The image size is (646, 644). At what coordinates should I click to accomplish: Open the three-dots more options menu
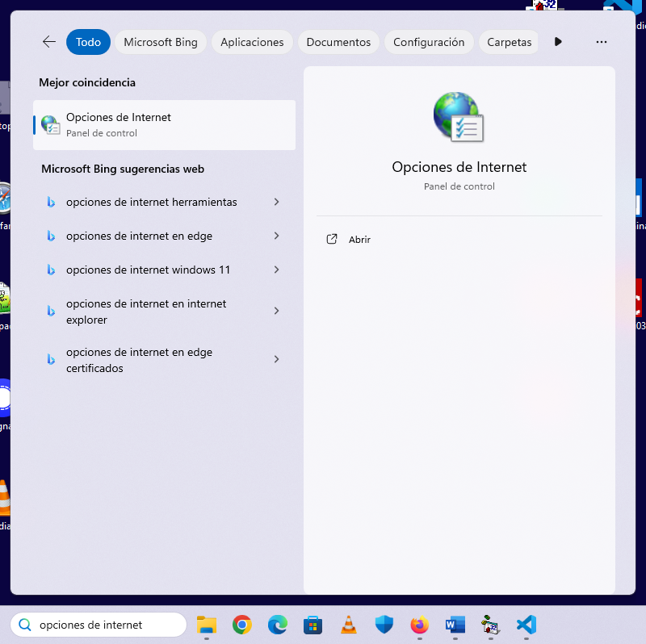tap(601, 42)
